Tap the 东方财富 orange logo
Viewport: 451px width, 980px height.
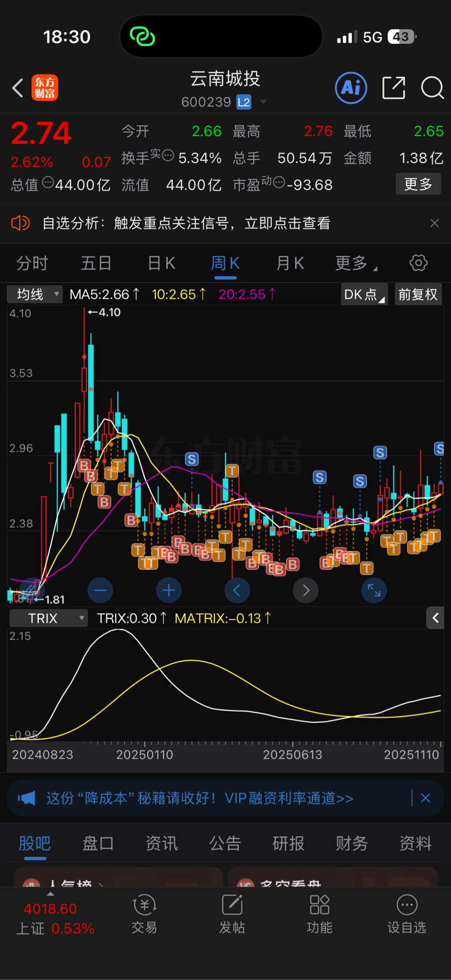(x=45, y=88)
